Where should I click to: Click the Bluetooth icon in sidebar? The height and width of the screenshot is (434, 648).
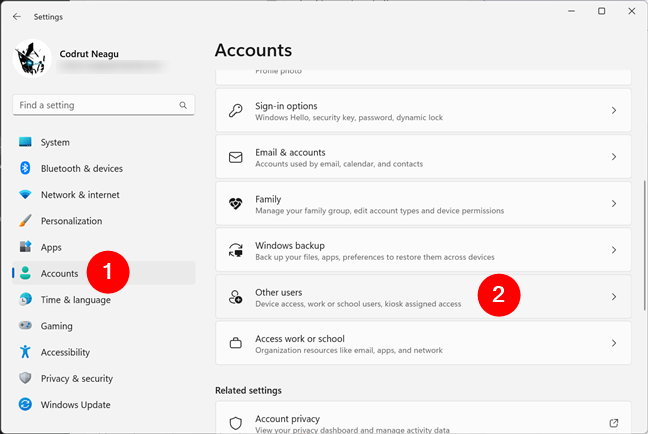[25, 168]
